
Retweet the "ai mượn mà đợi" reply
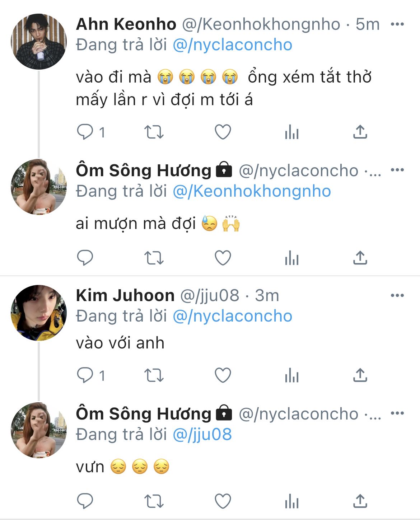point(154,258)
